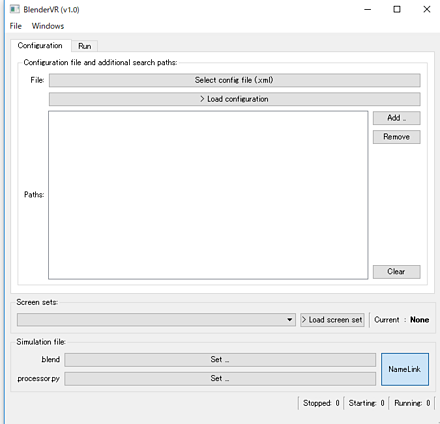Click Set button for processor.py file
Viewport: 440px width, 424px height.
[x=220, y=379]
